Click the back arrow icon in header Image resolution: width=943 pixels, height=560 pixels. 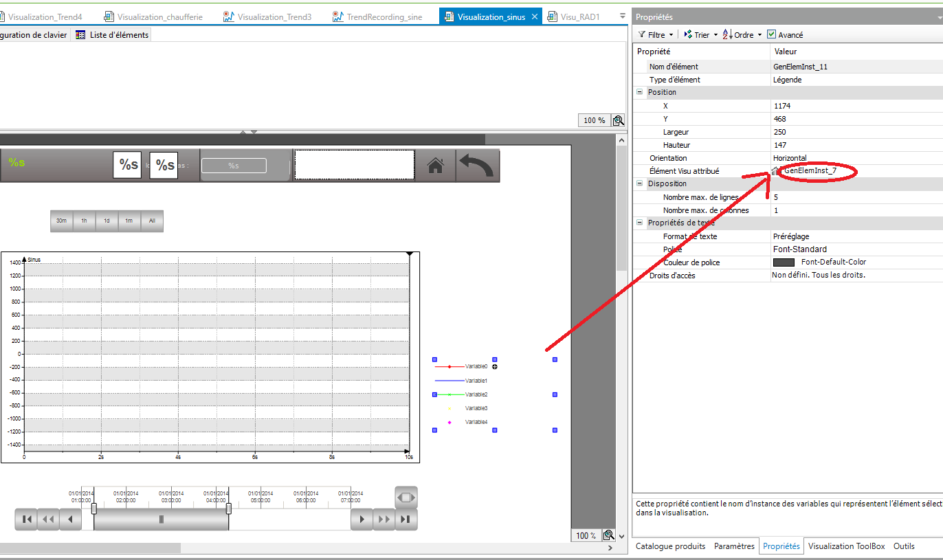tap(477, 166)
